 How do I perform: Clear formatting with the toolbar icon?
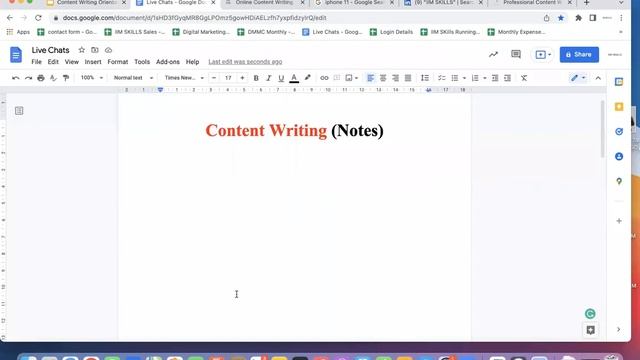[524, 78]
